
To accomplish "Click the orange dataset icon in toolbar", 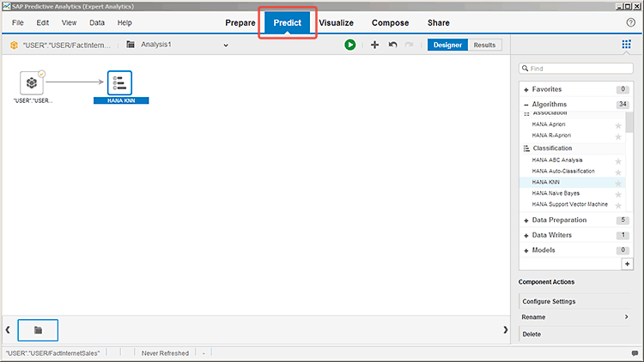I will [14, 45].
